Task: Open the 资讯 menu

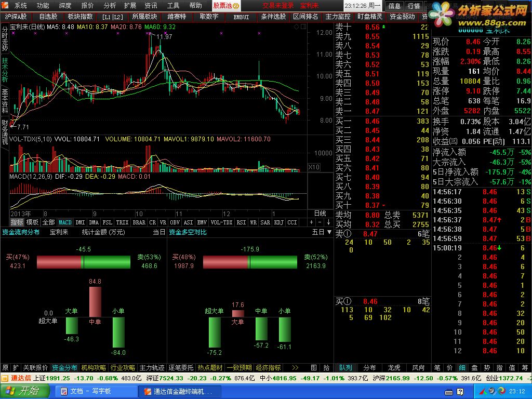Action: 151,5
